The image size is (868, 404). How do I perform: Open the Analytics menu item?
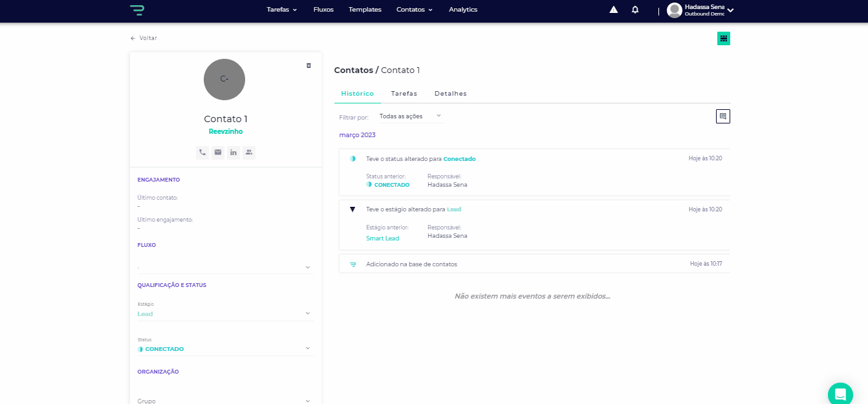pyautogui.click(x=463, y=10)
